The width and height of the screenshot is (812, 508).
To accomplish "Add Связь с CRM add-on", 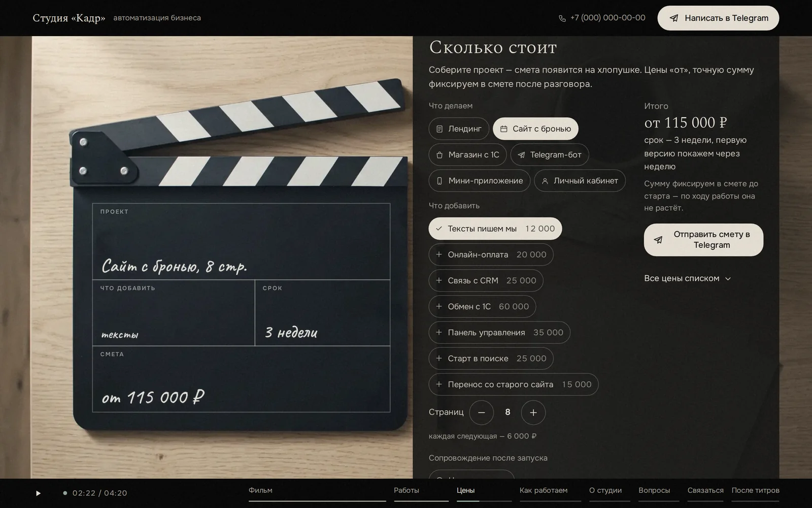I will pyautogui.click(x=486, y=280).
